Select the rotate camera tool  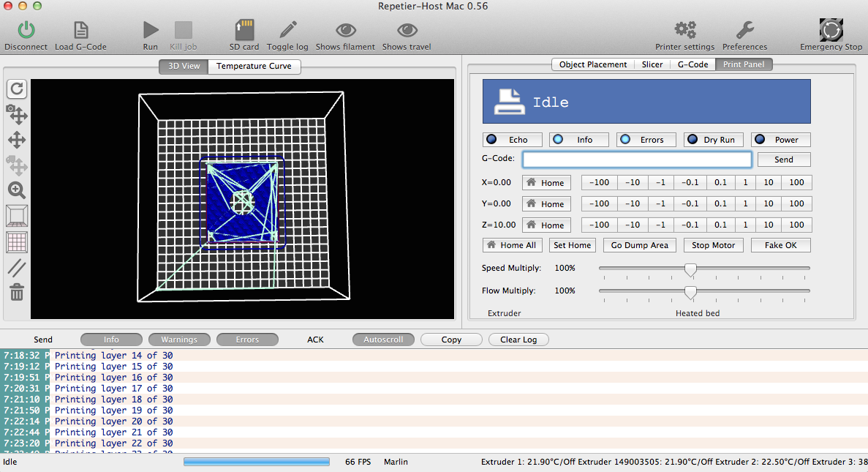click(x=17, y=114)
